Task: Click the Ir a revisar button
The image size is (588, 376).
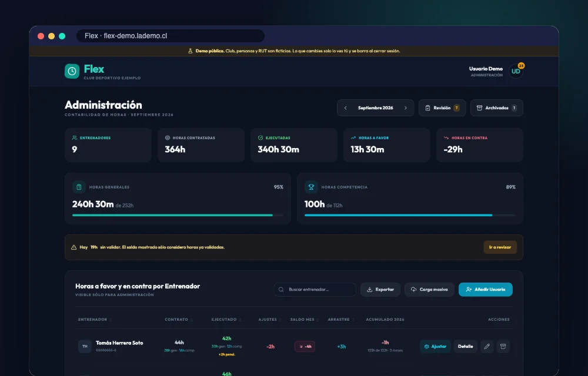Action: click(500, 247)
